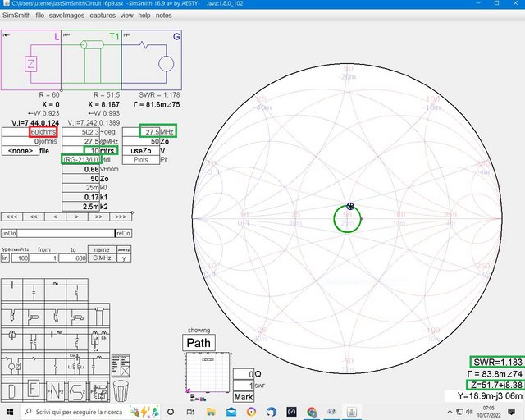525x420 pixels.
Task: Select the La Lb Ca coupled-inductor component
Action: pos(99,338)
